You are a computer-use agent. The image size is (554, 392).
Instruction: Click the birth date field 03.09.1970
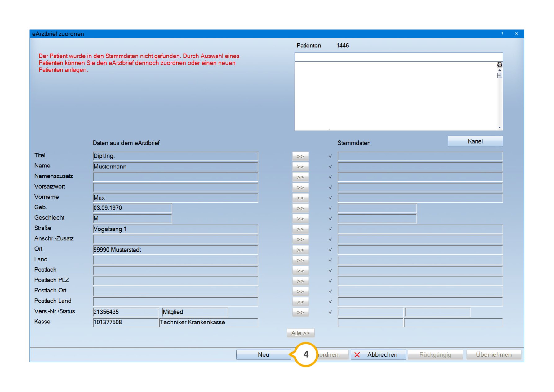[x=132, y=208]
